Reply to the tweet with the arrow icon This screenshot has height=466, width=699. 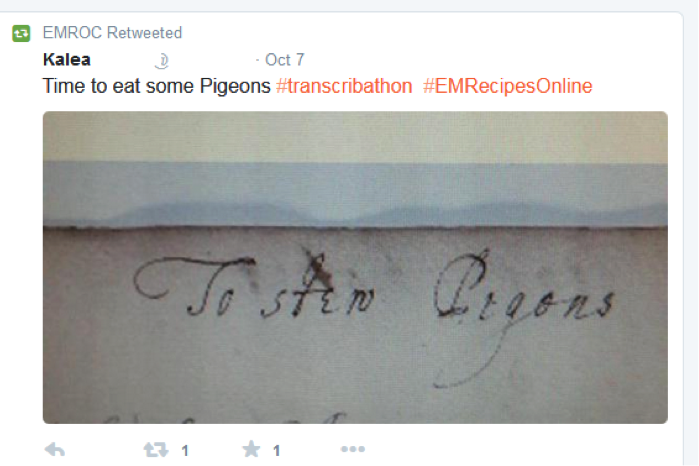tap(55, 450)
